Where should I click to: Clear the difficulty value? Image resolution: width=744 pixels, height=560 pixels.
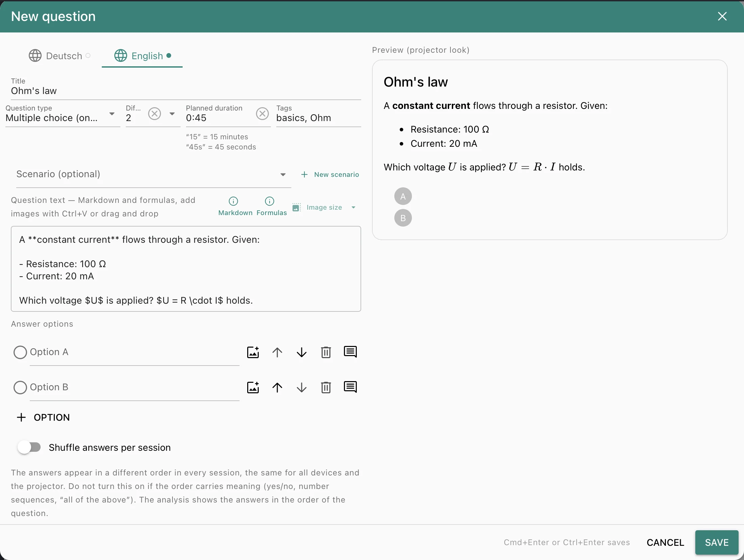click(x=155, y=114)
